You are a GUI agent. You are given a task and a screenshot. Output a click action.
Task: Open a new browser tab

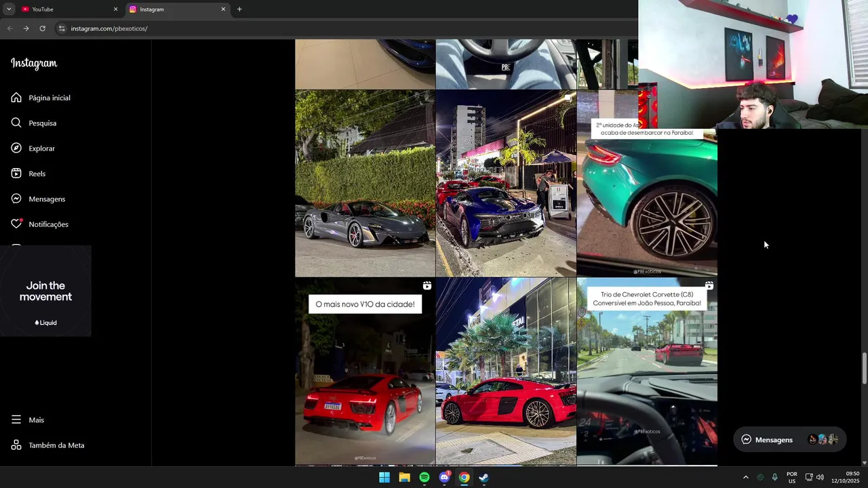[239, 9]
